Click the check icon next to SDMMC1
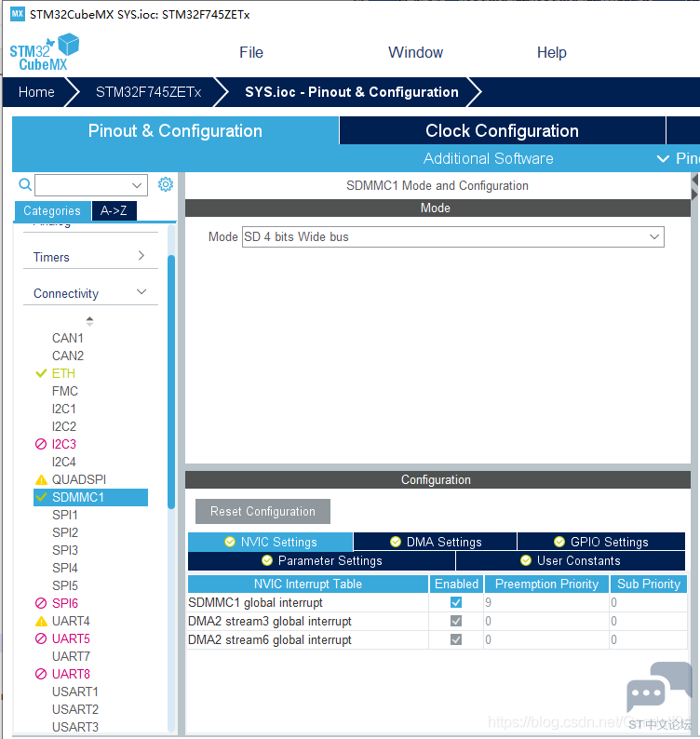 coord(41,497)
